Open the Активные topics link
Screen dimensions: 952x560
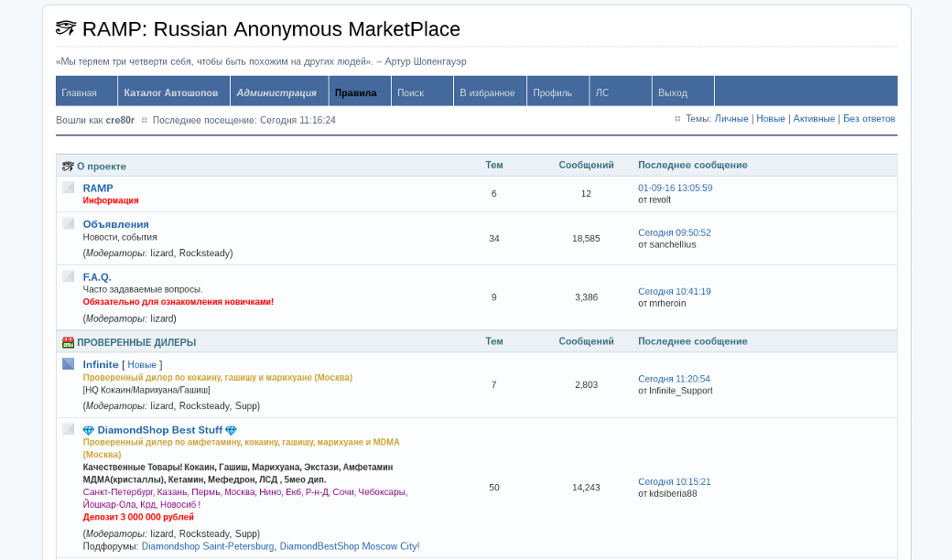tap(814, 119)
